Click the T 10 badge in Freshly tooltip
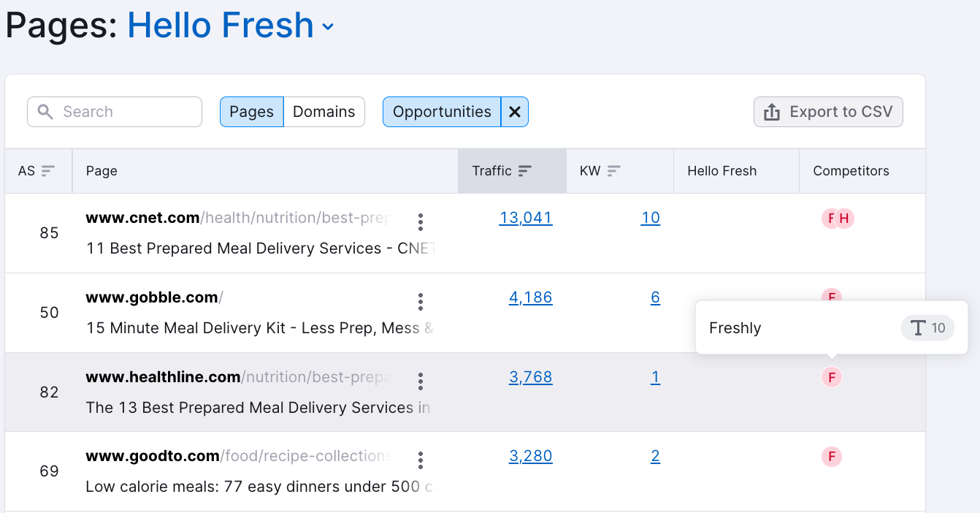980x513 pixels. tap(927, 328)
